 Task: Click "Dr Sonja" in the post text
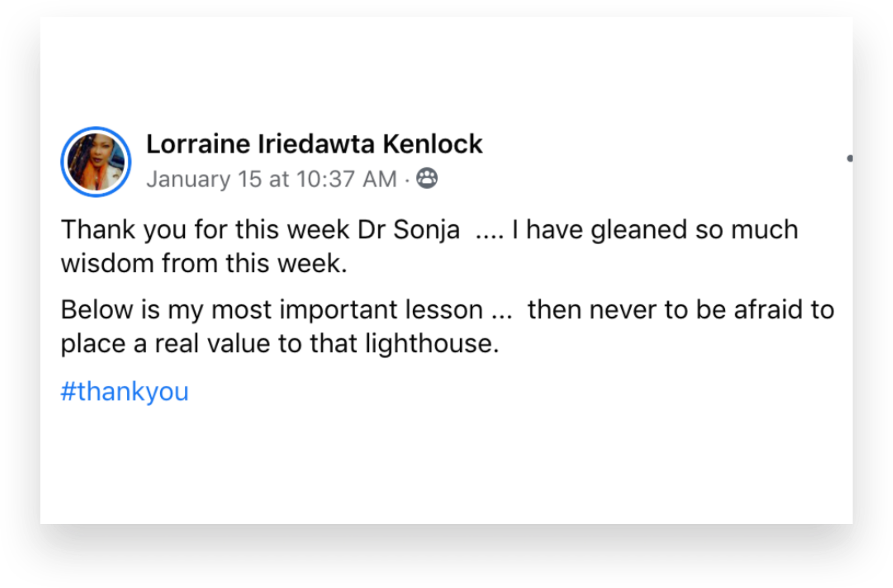coord(408,230)
